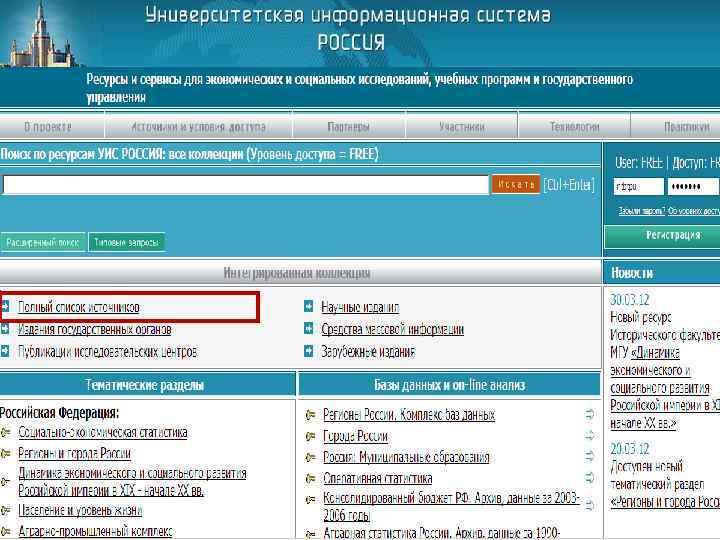720x540 pixels.
Task: Open Аграрно-промышленный комплекс link
Action: point(96,531)
